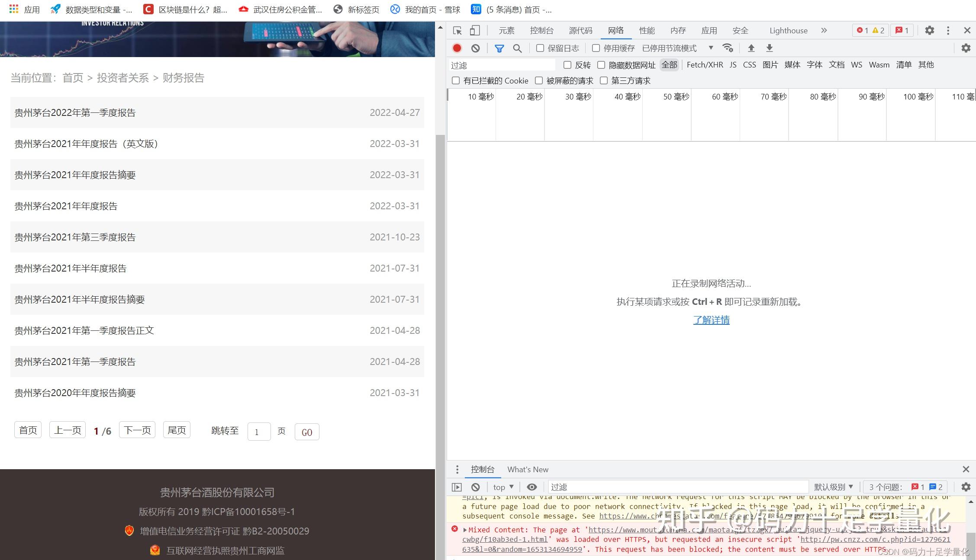Open Wuhan housing fund bookmark
The width and height of the screenshot is (976, 560).
pyautogui.click(x=280, y=10)
